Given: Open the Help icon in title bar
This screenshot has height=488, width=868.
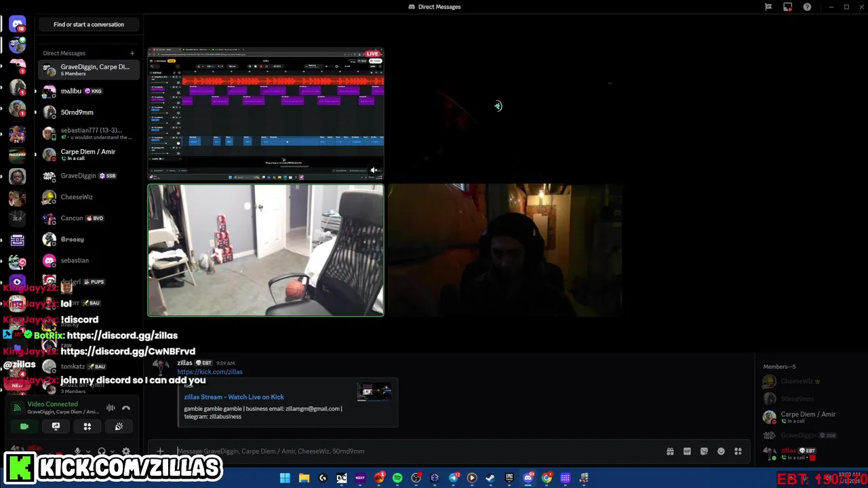Looking at the screenshot, I should 807,7.
